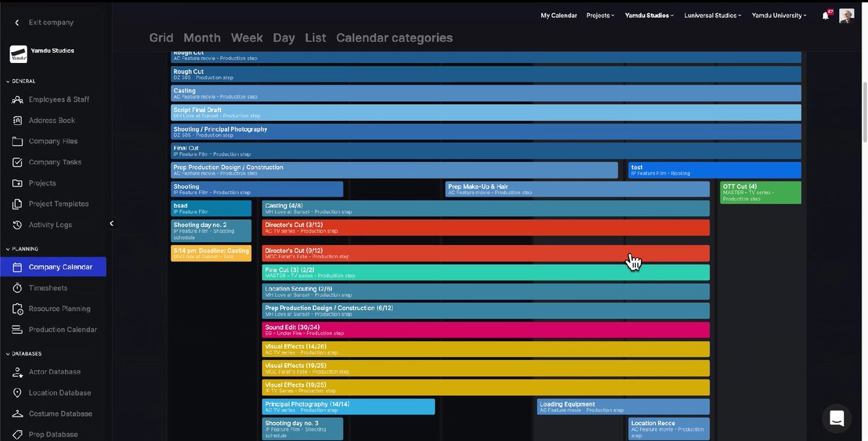Click the Actor Database icon
The height and width of the screenshot is (441, 868).
(17, 372)
